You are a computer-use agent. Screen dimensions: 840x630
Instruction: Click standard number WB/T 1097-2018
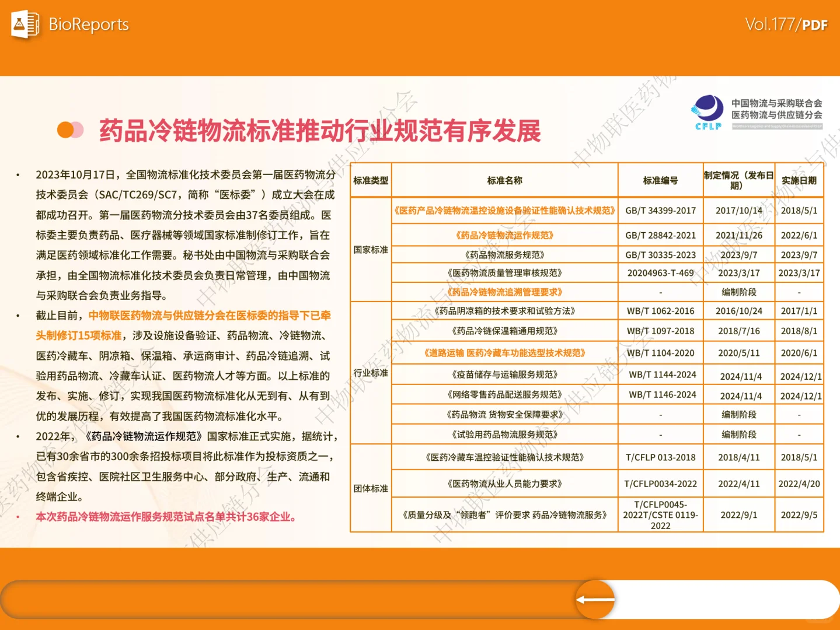[x=661, y=331]
